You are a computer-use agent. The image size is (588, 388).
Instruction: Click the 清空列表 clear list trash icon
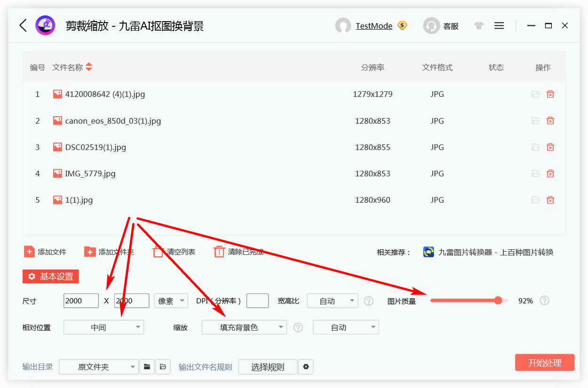point(158,252)
